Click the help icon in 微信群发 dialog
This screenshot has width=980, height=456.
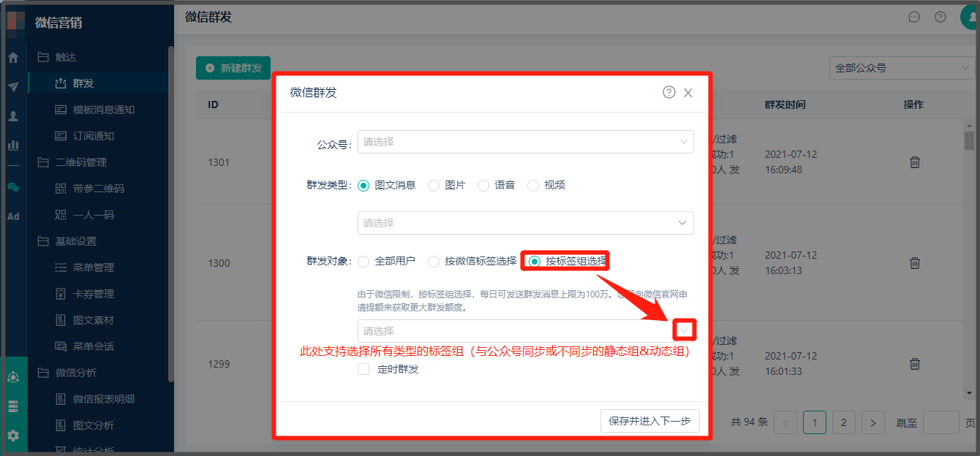point(668,92)
